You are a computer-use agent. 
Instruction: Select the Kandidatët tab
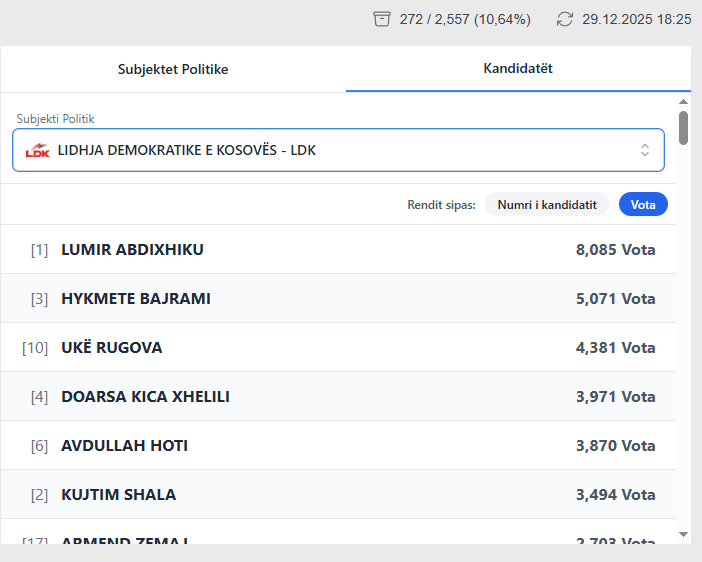coord(518,68)
